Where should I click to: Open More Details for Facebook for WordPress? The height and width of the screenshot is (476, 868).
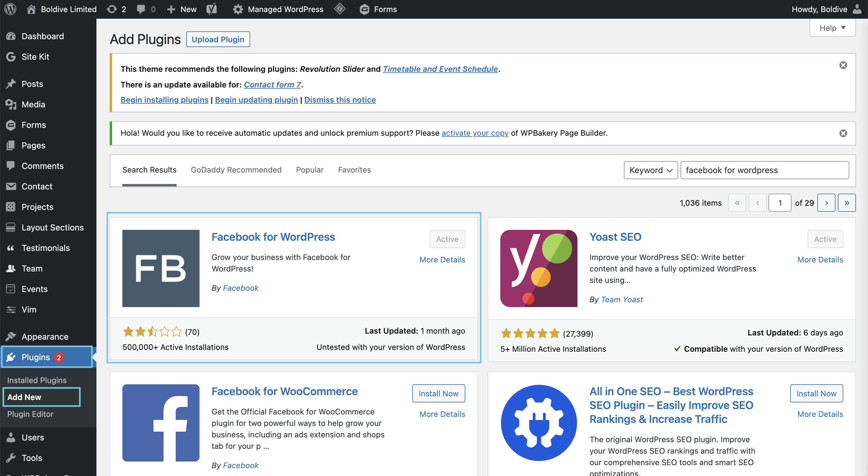tap(442, 259)
